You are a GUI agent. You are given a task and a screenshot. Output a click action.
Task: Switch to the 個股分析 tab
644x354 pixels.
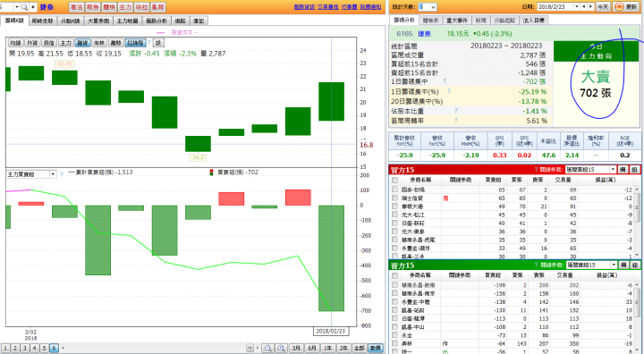click(x=156, y=21)
